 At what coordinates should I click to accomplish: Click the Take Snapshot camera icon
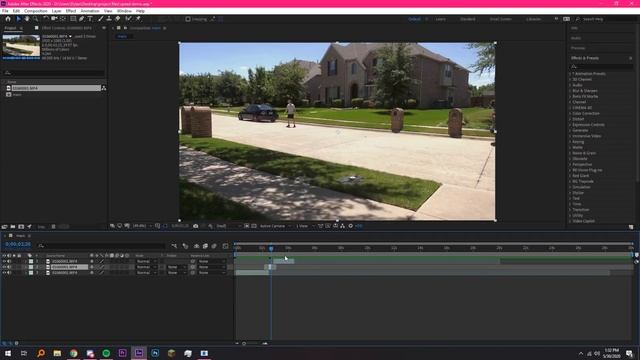pos(196,226)
